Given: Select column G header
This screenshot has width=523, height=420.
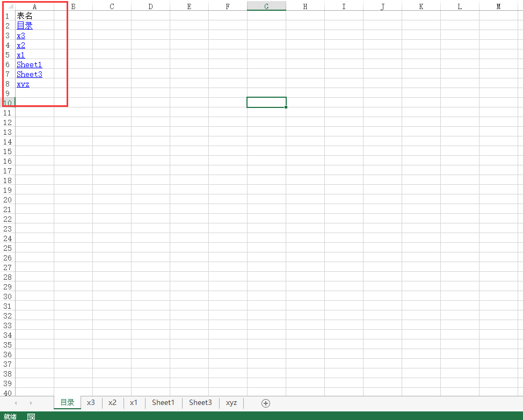Looking at the screenshot, I should (266, 6).
